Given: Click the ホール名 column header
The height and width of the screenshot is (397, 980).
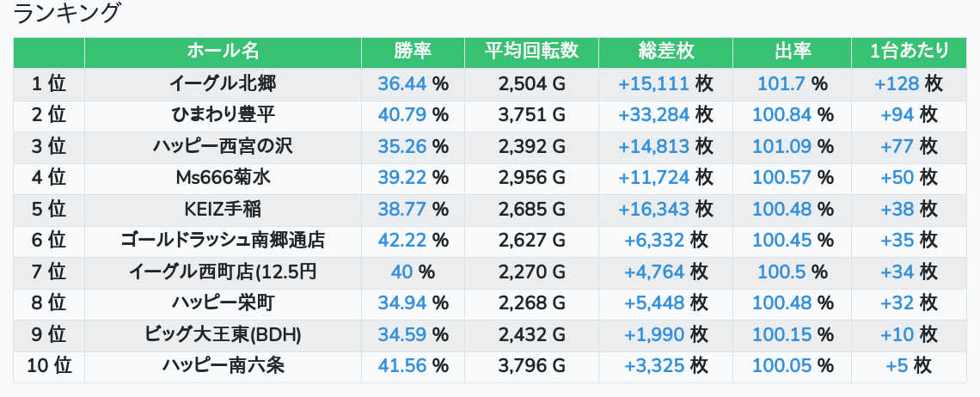Looking at the screenshot, I should point(223,52).
